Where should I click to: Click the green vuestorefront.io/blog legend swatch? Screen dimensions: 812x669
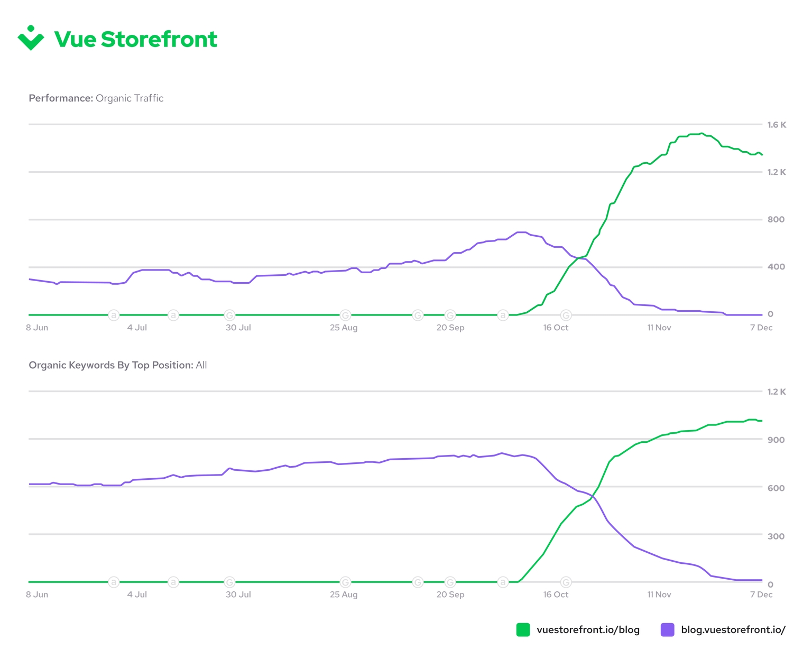(523, 630)
